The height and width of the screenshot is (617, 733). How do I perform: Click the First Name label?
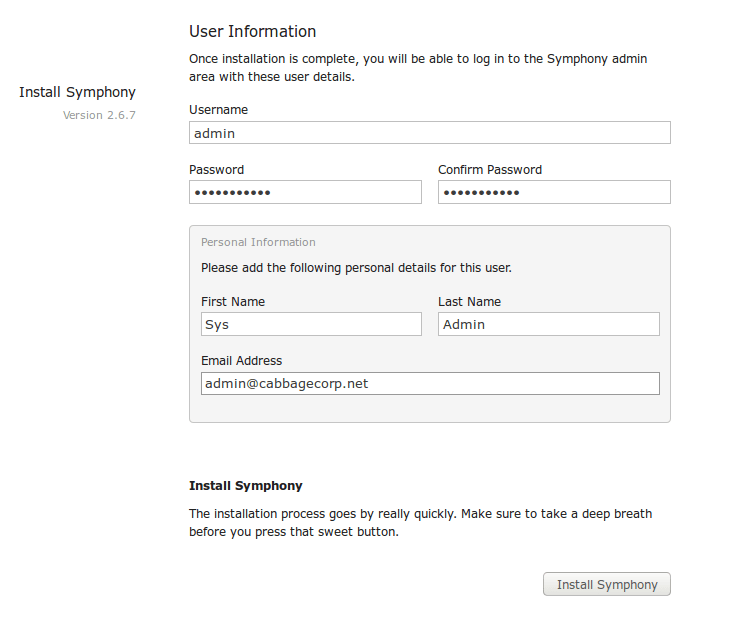coord(233,302)
